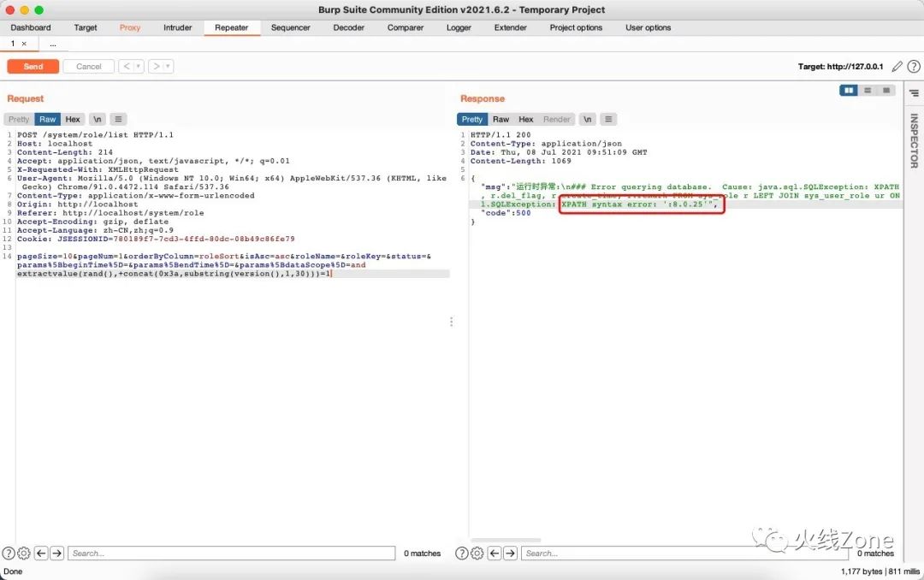Open previous history dropdown arrow
The image size is (924, 580).
[139, 67]
